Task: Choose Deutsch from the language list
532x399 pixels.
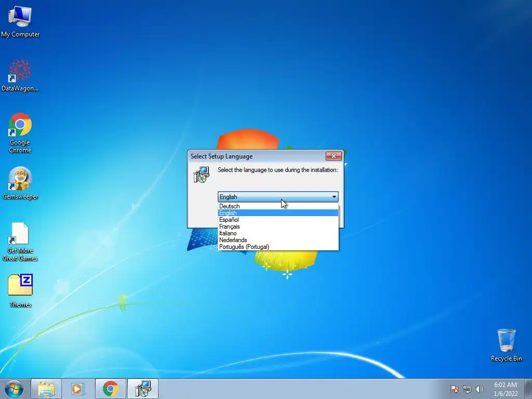Action: click(278, 206)
